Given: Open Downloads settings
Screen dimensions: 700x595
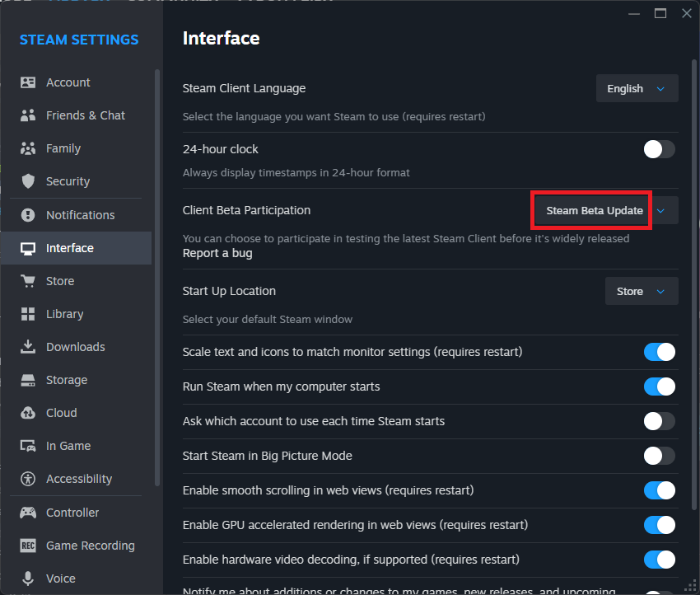Looking at the screenshot, I should [77, 347].
